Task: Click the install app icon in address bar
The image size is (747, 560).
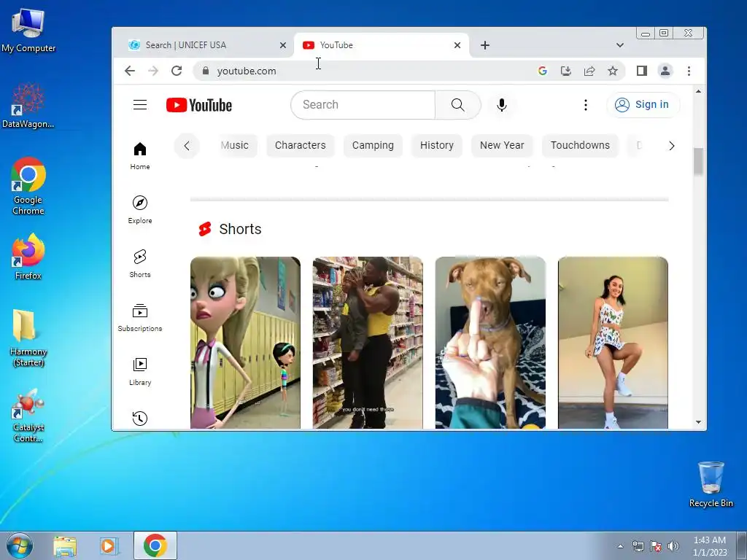Action: pos(565,71)
